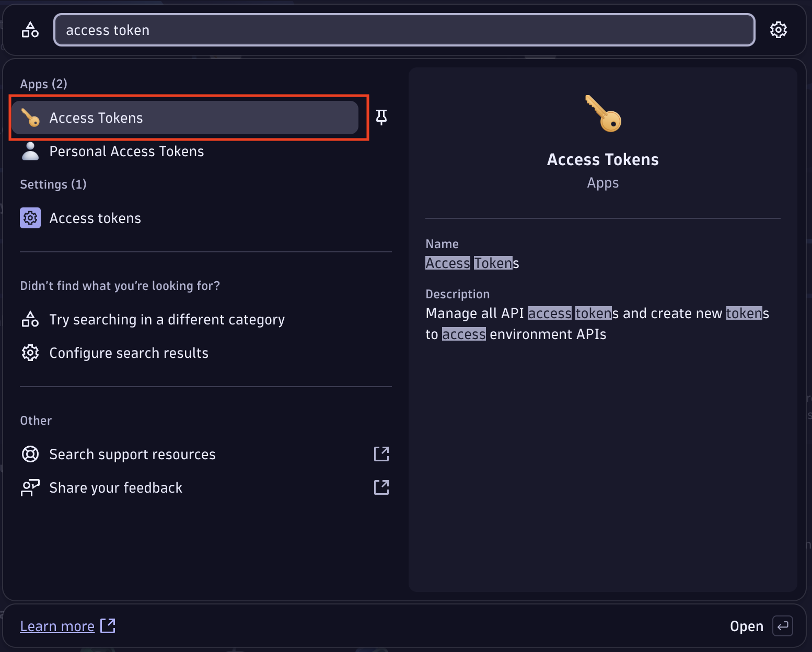Screen dimensions: 812x652
Task: Click inside the access token search field
Action: [x=402, y=30]
